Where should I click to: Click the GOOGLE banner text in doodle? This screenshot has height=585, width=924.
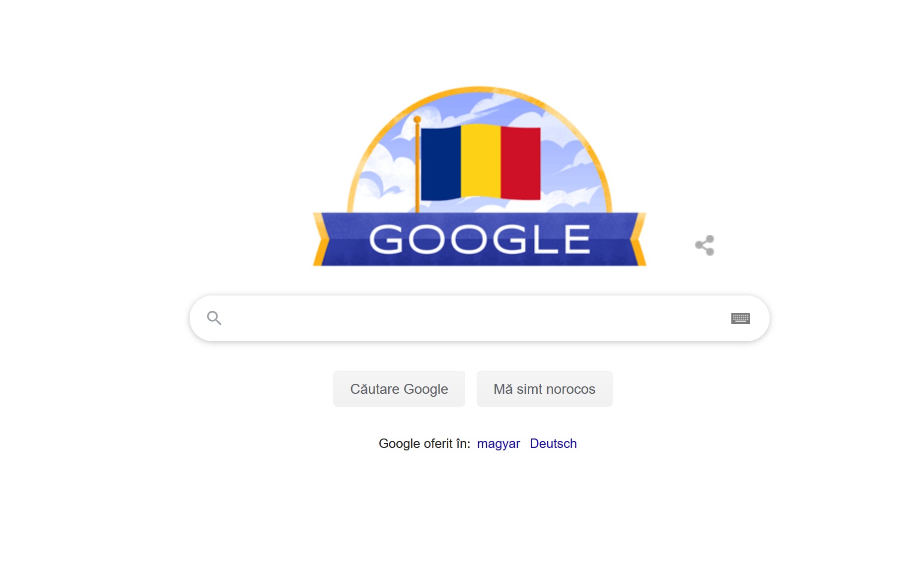pos(480,239)
